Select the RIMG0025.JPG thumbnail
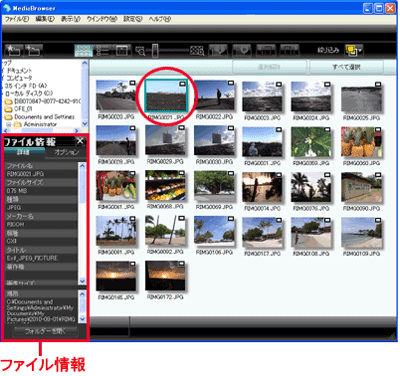The width and height of the screenshot is (400, 376). pyautogui.click(x=361, y=97)
